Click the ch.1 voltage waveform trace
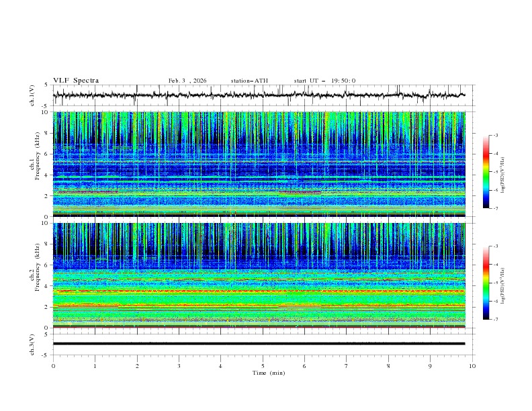The height and width of the screenshot is (411, 532). (x=259, y=95)
